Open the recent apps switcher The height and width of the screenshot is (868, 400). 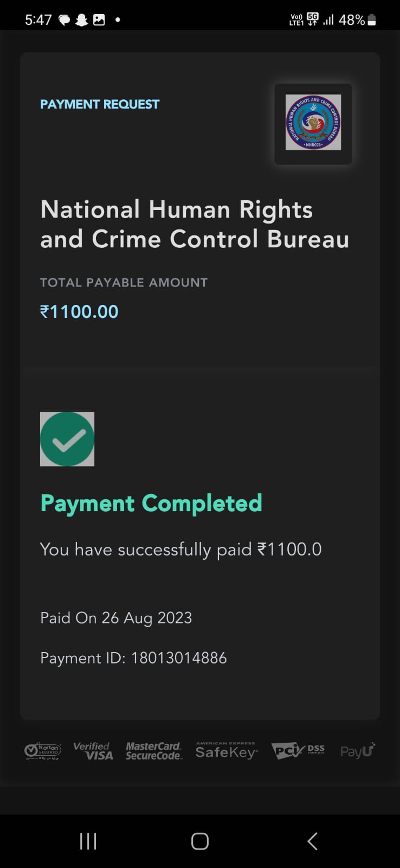pos(88,841)
